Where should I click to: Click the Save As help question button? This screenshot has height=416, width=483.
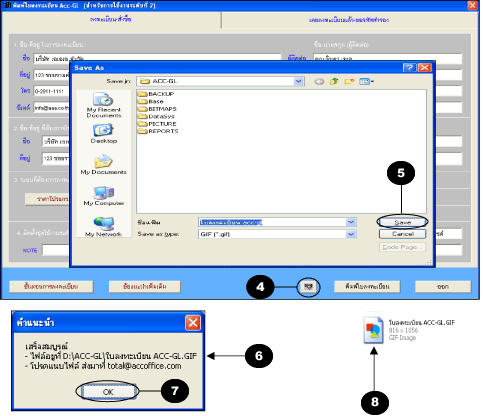coord(409,68)
